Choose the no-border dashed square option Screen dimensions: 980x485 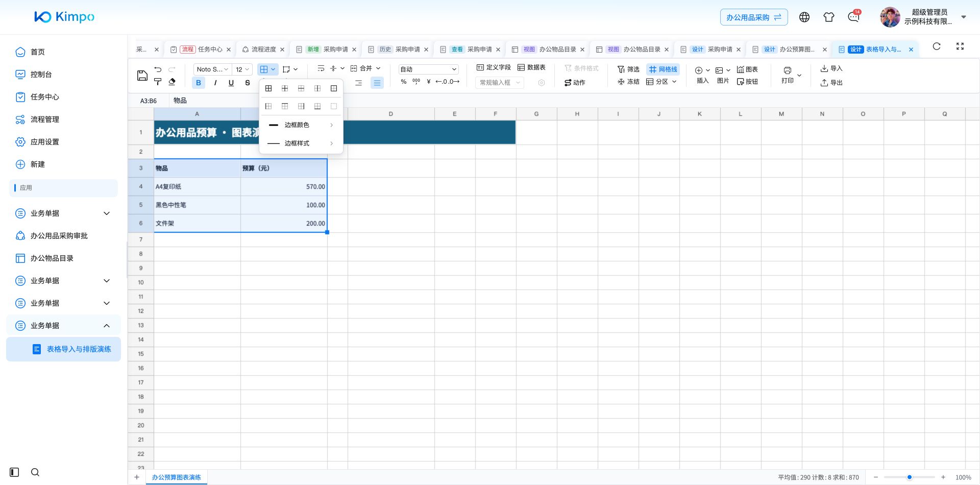[334, 106]
